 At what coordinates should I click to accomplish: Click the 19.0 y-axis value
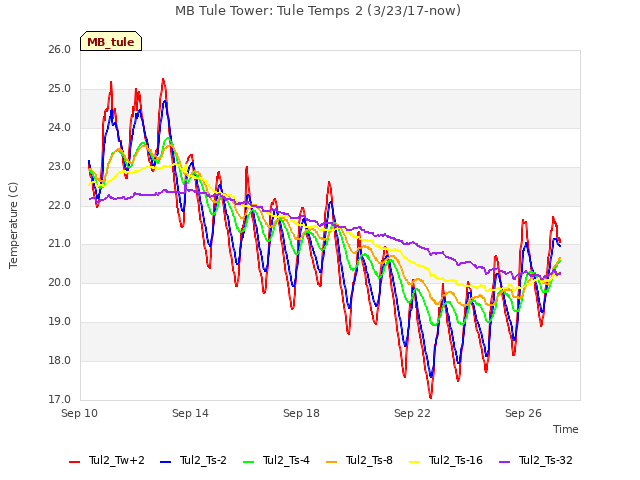coord(60,322)
